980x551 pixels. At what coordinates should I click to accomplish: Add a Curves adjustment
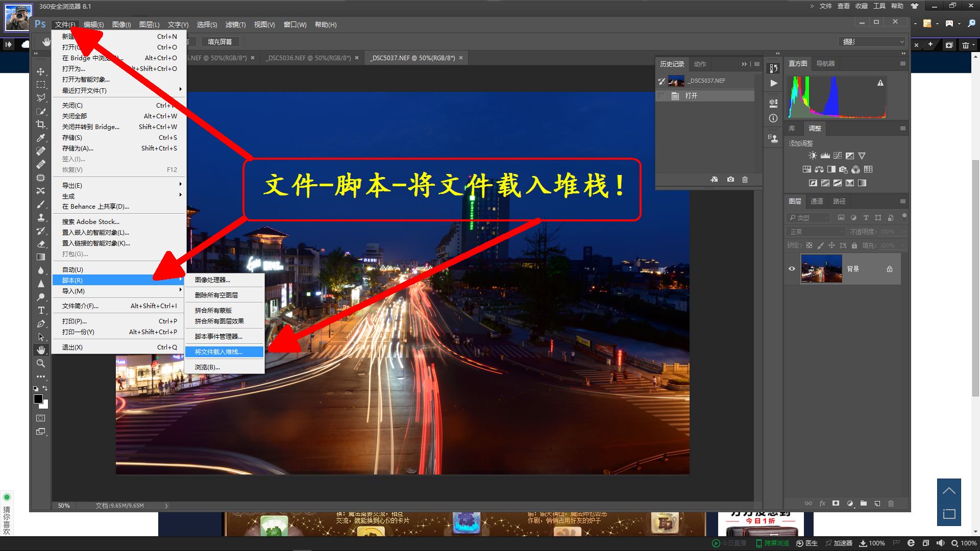point(838,156)
